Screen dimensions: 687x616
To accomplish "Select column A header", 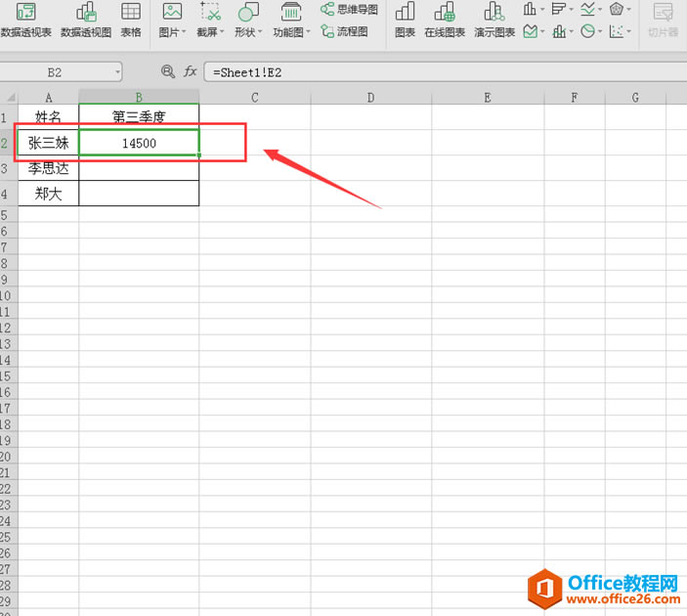I will tap(48, 98).
